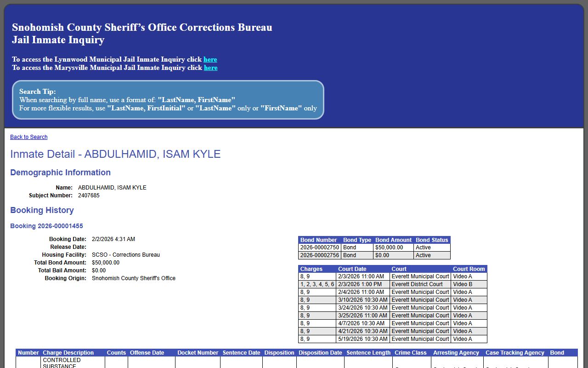Click the charges cell 1, 2, 3, 4, 5, 6
Viewport: 588px width, 368px height.
coord(317,284)
